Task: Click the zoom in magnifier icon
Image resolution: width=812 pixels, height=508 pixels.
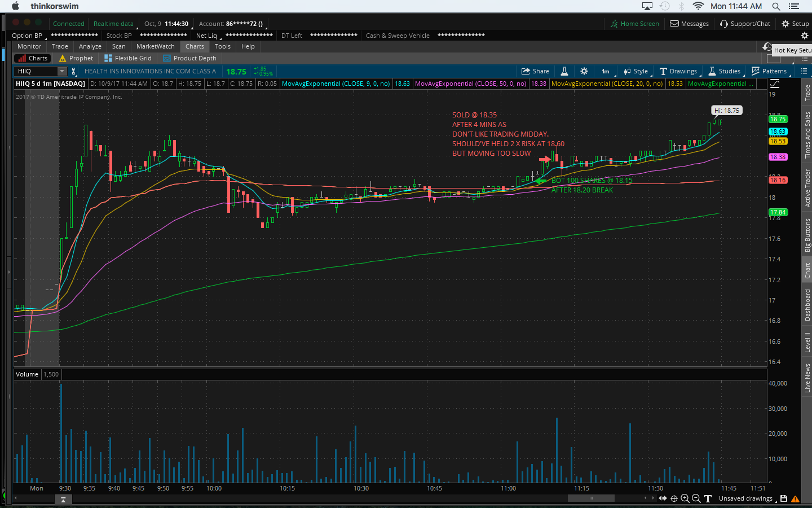Action: click(x=685, y=498)
